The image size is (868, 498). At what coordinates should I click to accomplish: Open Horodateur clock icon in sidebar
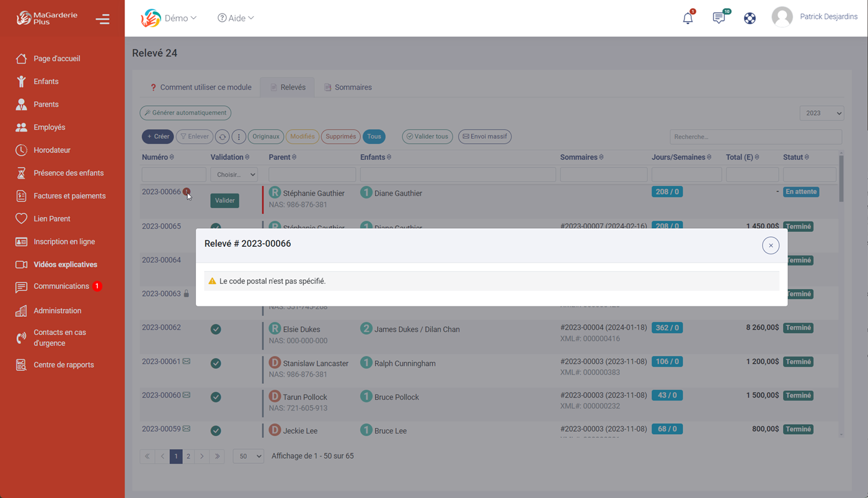point(22,150)
